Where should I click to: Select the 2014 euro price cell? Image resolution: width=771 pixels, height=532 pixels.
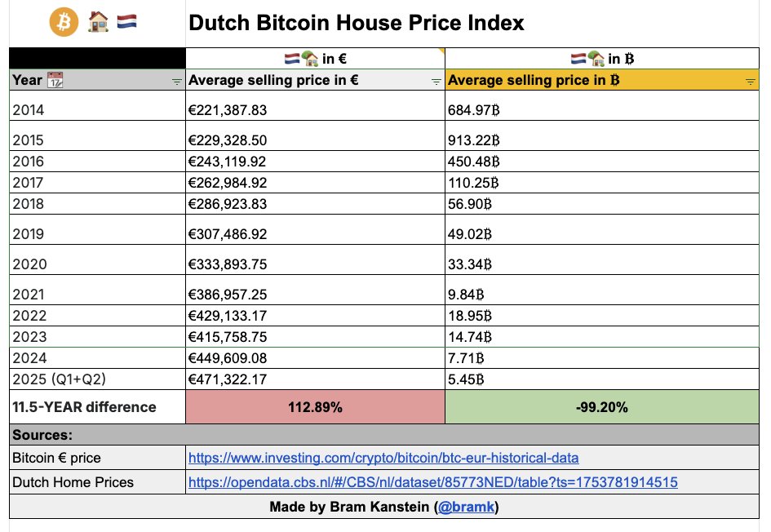pyautogui.click(x=315, y=106)
